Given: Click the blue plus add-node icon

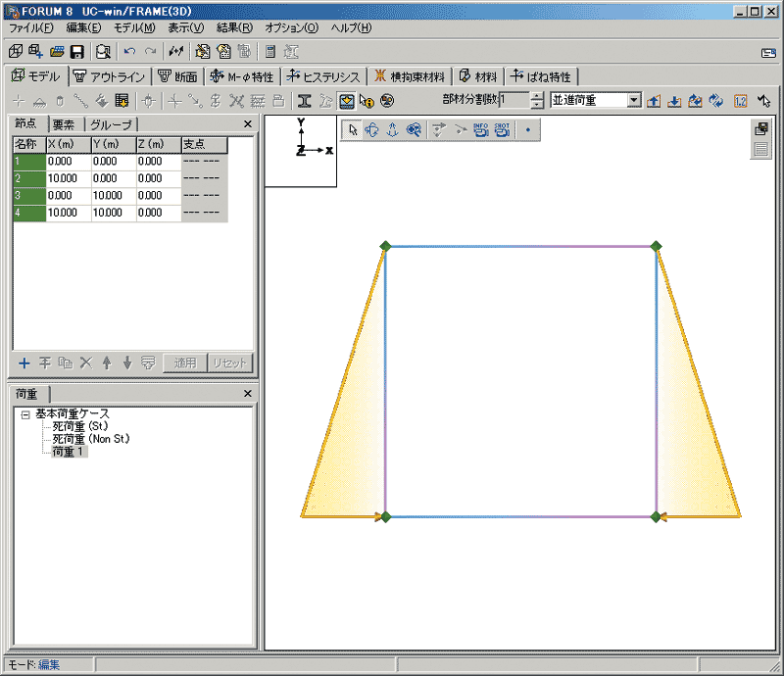Looking at the screenshot, I should pos(24,362).
